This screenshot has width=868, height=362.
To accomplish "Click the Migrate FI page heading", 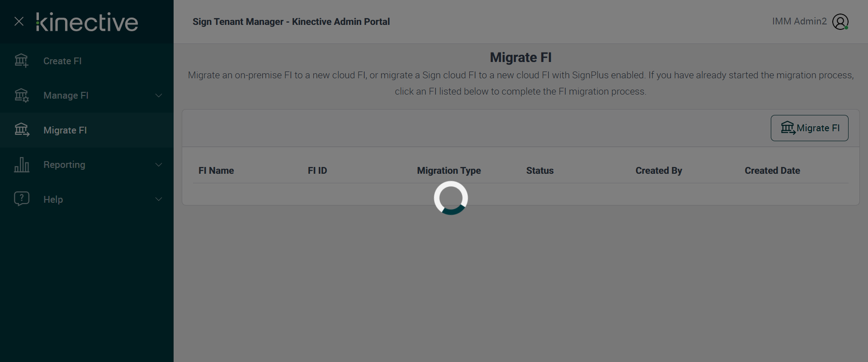I will (x=521, y=57).
